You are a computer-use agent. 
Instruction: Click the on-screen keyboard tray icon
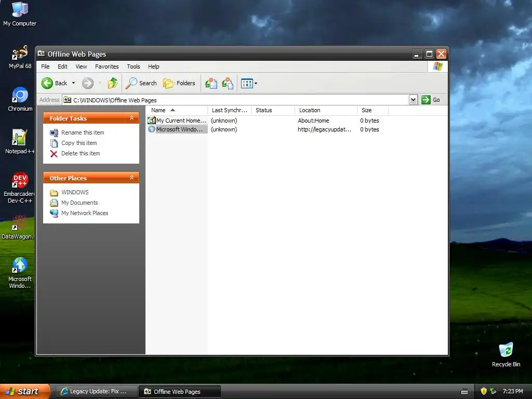(464, 392)
